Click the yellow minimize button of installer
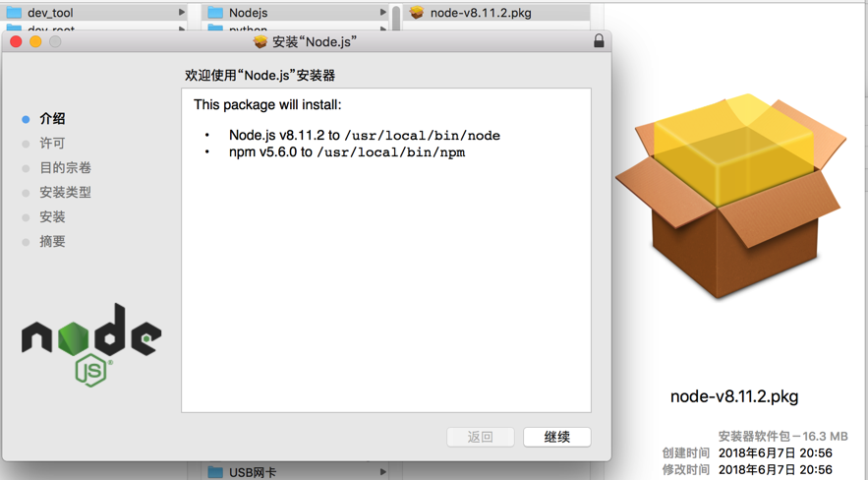This screenshot has height=480, width=868. (x=35, y=41)
